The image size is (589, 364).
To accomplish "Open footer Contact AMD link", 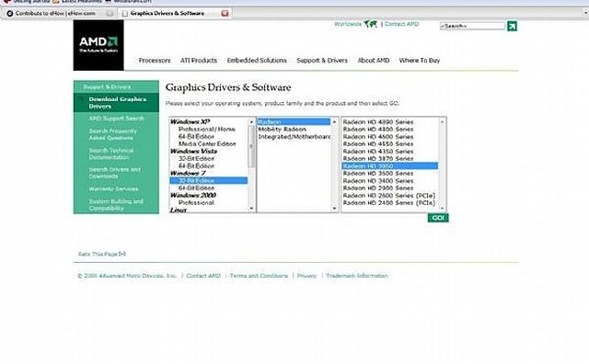I will pyautogui.click(x=203, y=276).
